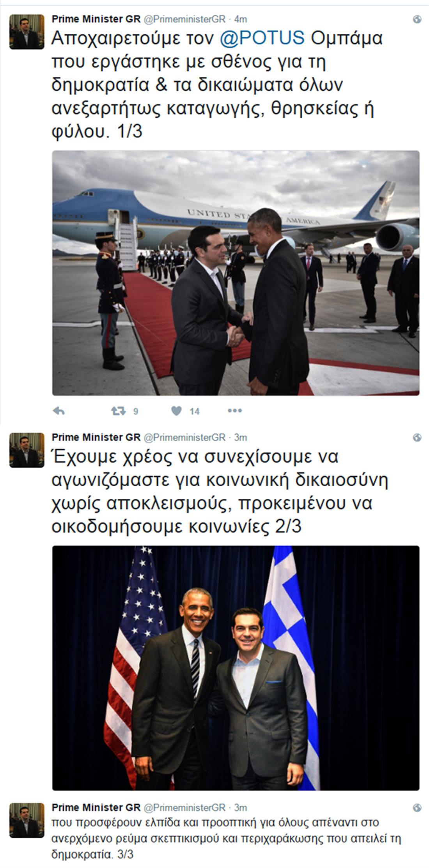
Task: Click globe icon on second tweet
Action: pyautogui.click(x=417, y=438)
